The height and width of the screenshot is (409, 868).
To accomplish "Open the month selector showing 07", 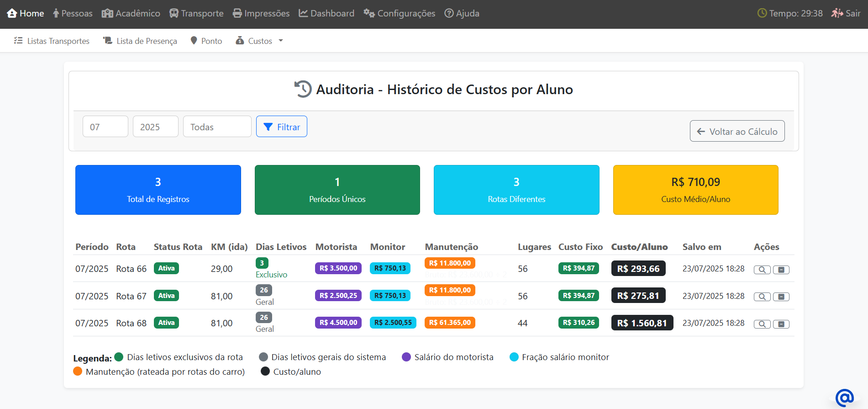I will (x=105, y=127).
